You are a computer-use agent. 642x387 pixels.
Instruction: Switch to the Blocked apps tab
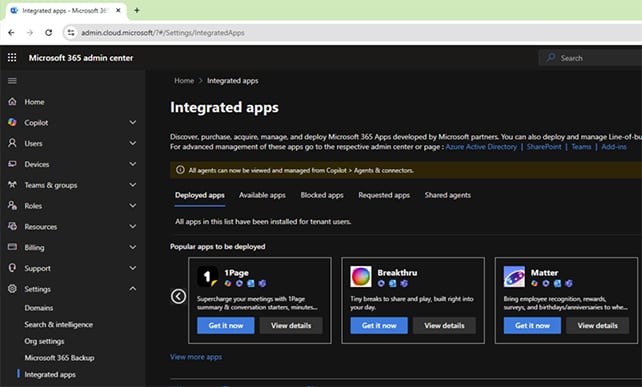pyautogui.click(x=322, y=195)
